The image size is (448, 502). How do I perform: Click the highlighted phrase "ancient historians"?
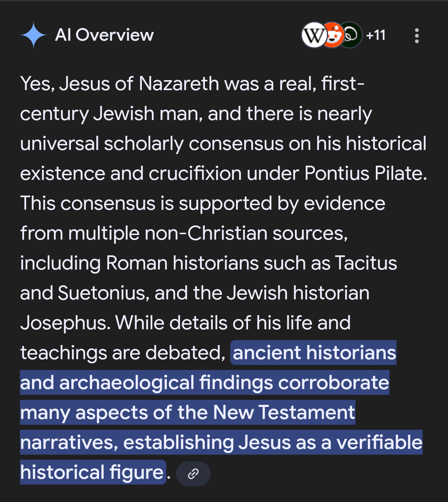pos(314,353)
